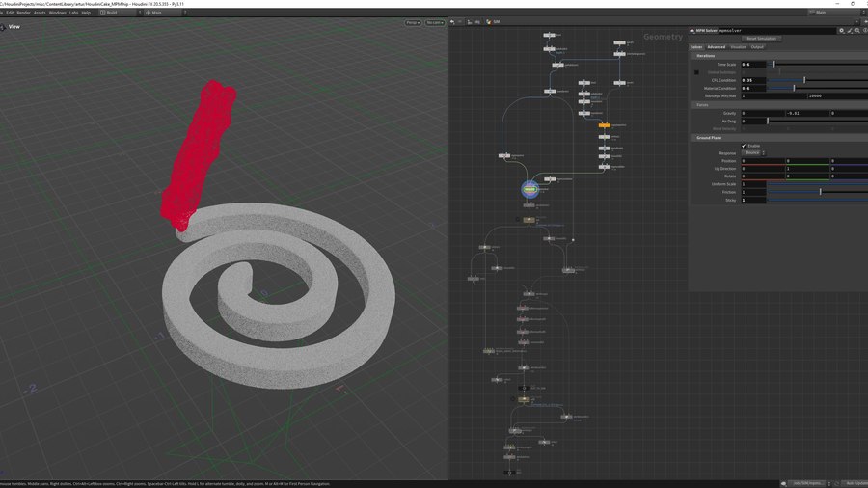Switch to the Output tab
The image size is (868, 488).
[758, 46]
